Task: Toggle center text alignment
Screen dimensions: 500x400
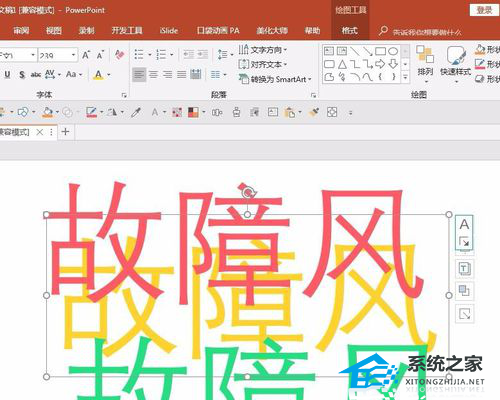Action: [x=153, y=75]
